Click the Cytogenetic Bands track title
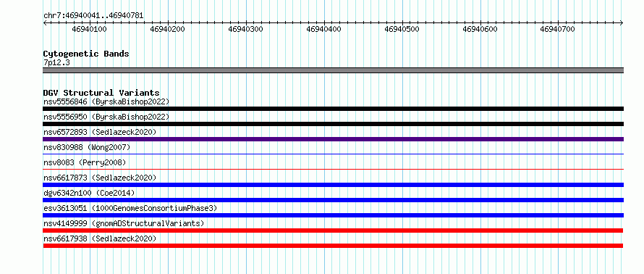The width and height of the screenshot is (644, 274). [x=86, y=54]
